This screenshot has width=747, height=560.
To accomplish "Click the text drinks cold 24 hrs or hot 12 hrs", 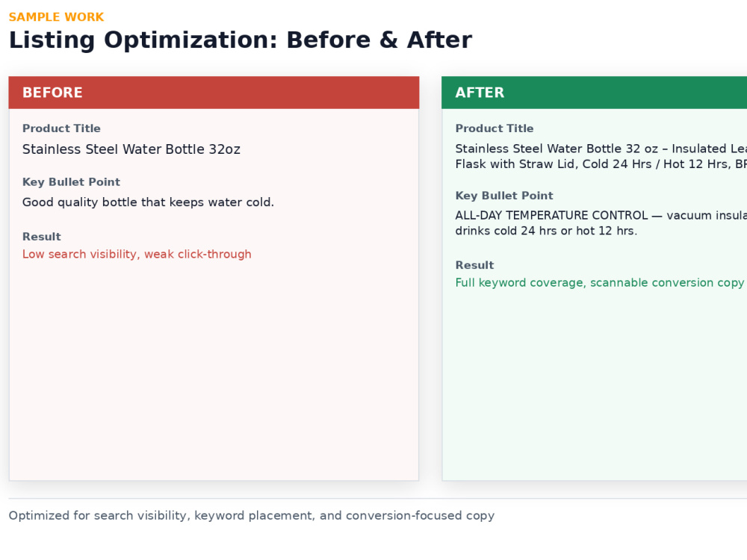I will pyautogui.click(x=546, y=231).
